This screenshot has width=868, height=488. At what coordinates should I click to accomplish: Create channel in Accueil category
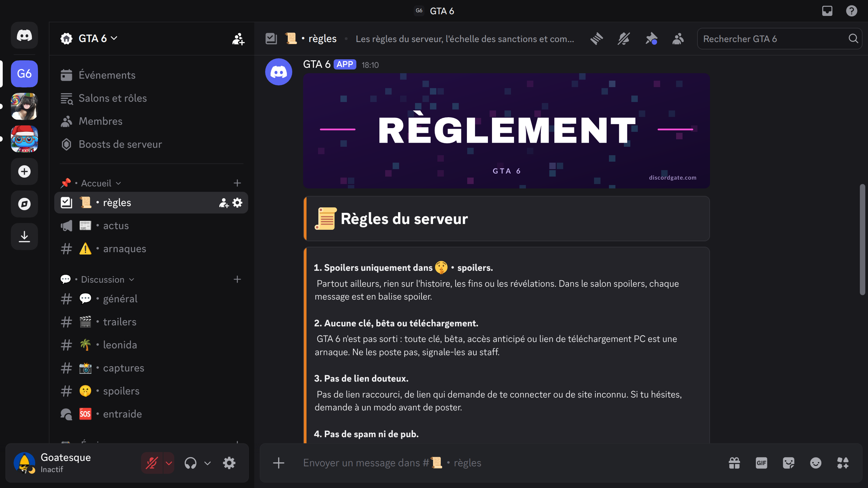tap(237, 183)
